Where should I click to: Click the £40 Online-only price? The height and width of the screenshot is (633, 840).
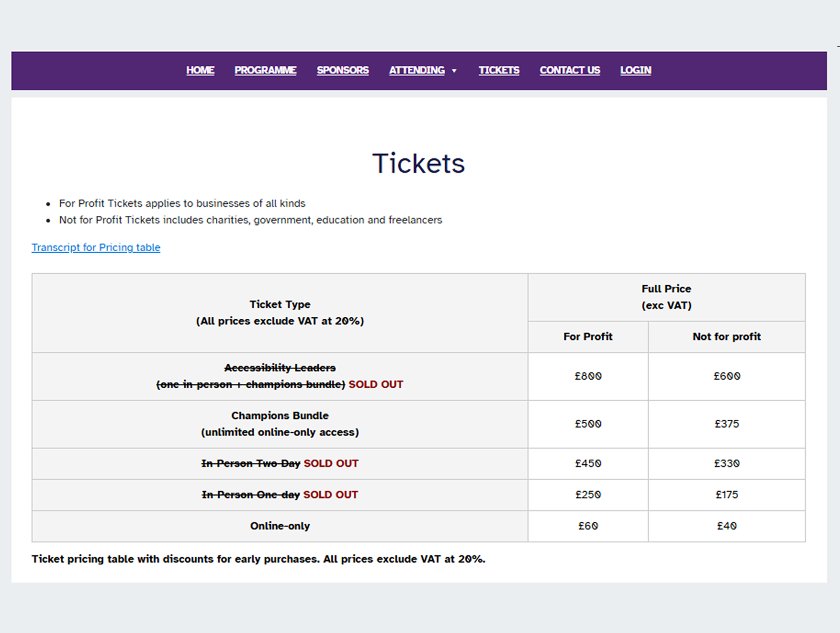(x=727, y=526)
